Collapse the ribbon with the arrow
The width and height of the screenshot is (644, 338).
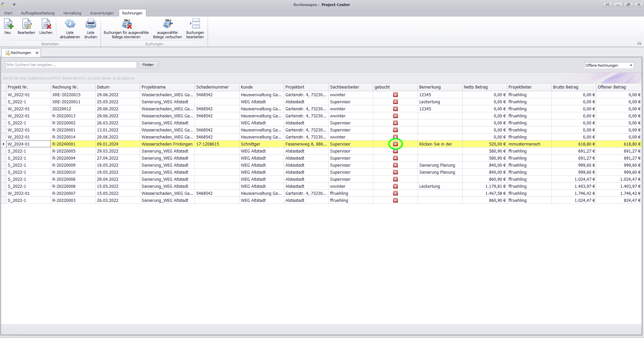click(x=639, y=43)
